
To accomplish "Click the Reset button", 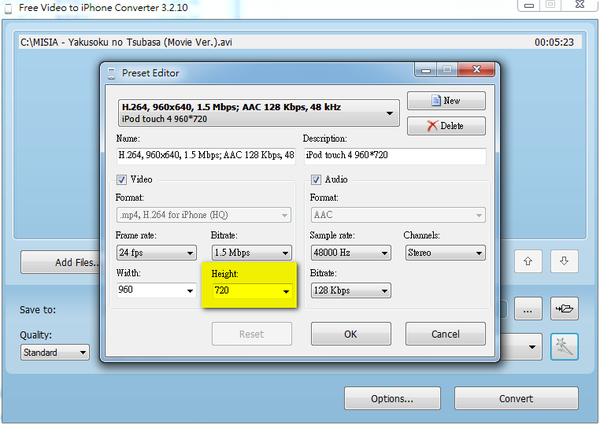I will pyautogui.click(x=251, y=334).
